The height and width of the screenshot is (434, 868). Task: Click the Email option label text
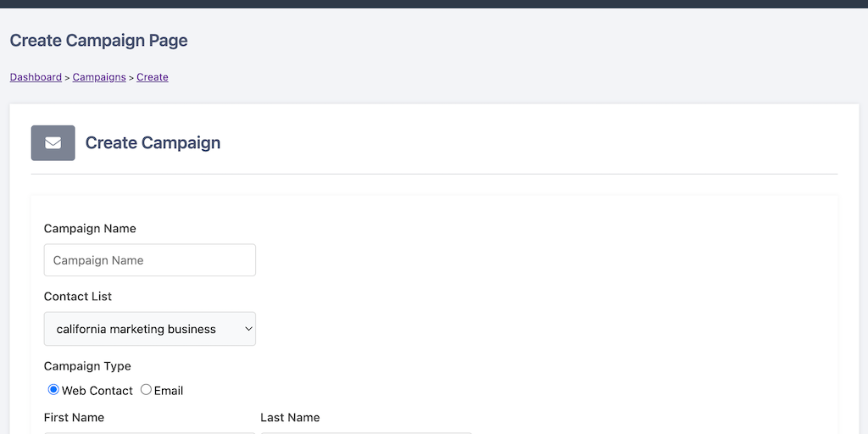[x=169, y=391]
